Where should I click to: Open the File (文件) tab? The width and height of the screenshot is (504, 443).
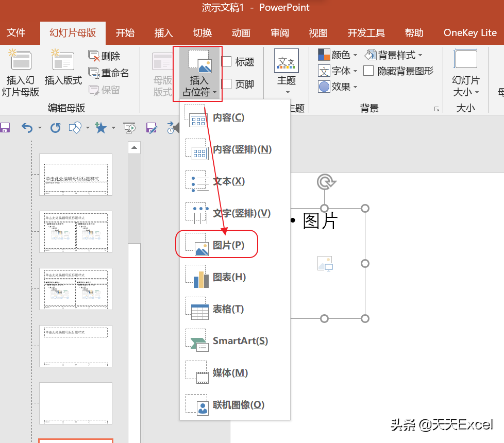16,33
